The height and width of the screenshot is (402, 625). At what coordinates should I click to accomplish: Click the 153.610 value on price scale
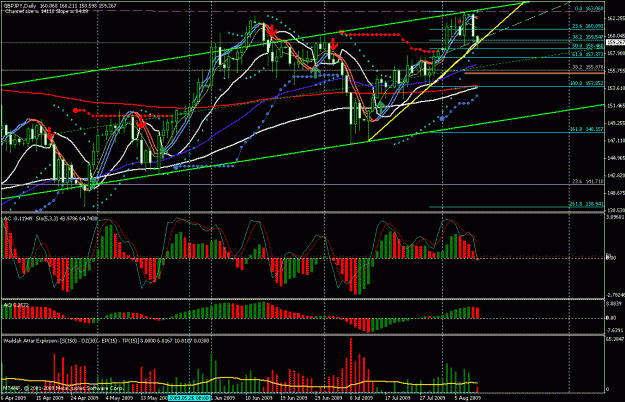[x=615, y=88]
